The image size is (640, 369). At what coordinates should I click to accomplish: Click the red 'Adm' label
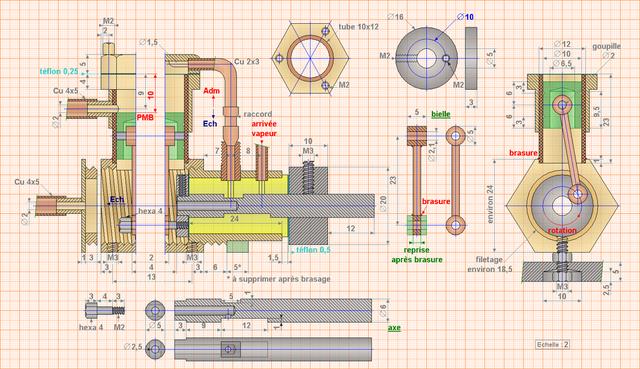[x=211, y=91]
